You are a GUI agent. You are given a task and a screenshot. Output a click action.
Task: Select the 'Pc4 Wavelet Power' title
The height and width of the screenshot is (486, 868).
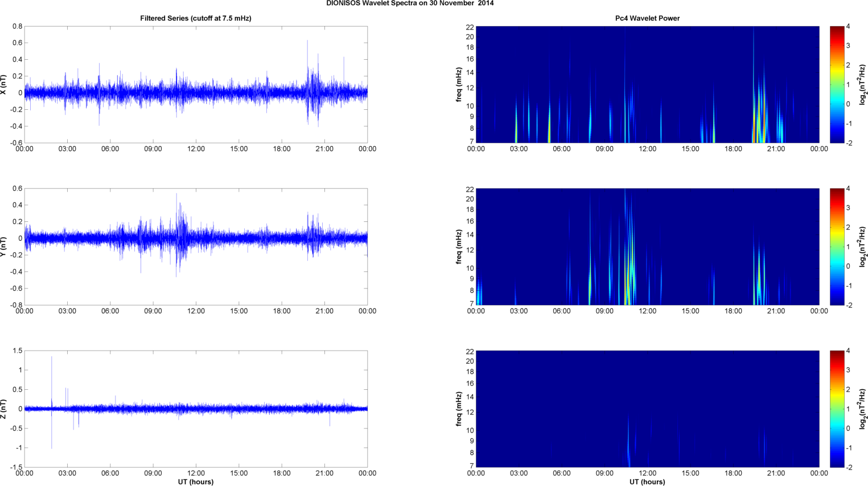point(647,18)
